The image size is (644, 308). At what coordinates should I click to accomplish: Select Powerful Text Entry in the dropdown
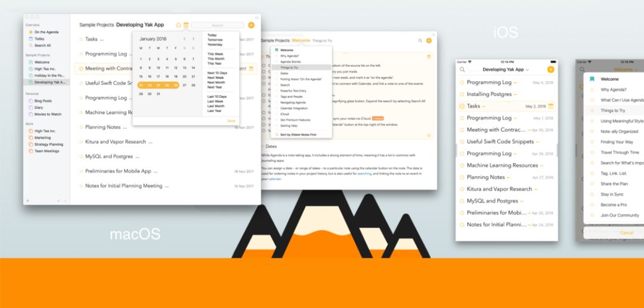[x=293, y=91]
